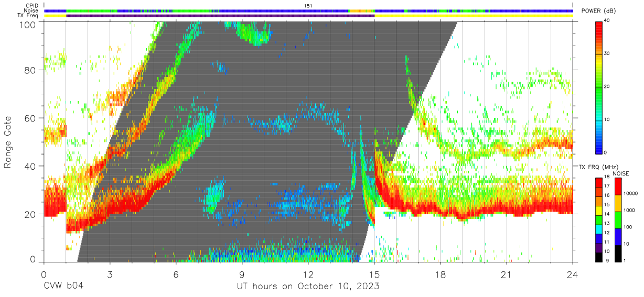Click the Range Gate axis label "100"

click(x=28, y=24)
